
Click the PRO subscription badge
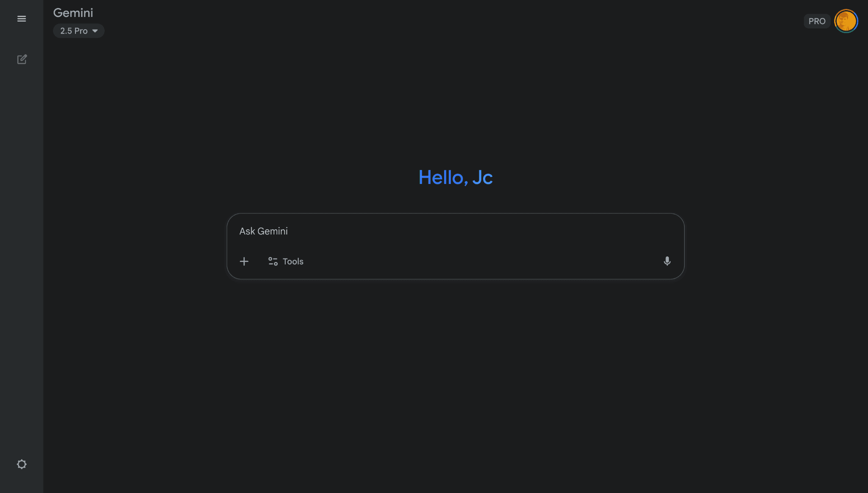pos(817,21)
